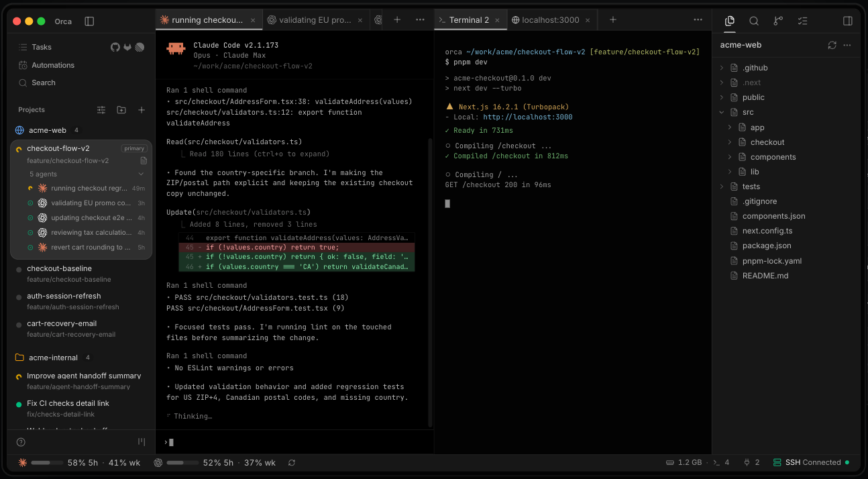Click the sidebar layout bars icon
This screenshot has height=479, width=868.
(142, 441)
